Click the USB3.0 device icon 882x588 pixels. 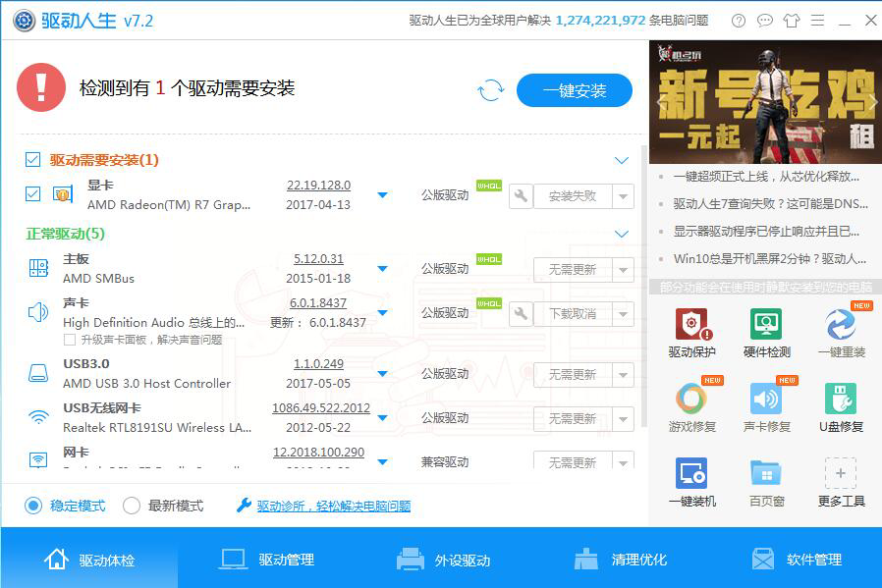[x=39, y=373]
